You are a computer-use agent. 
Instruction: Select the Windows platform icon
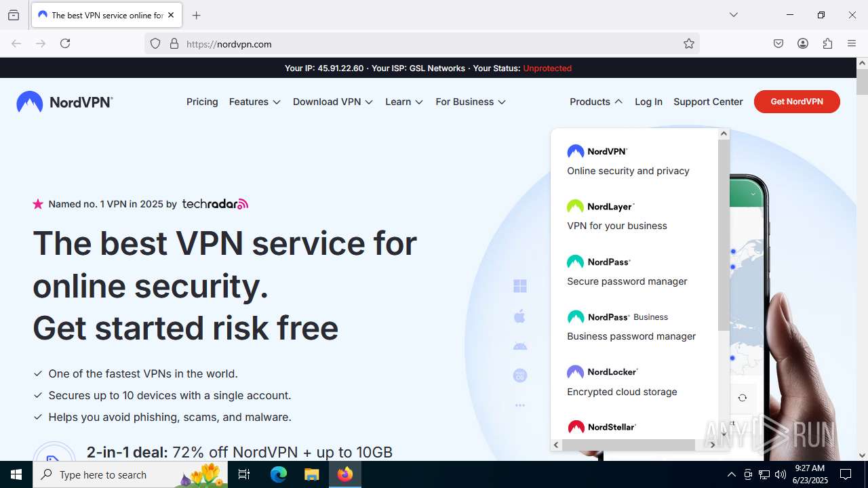point(520,286)
